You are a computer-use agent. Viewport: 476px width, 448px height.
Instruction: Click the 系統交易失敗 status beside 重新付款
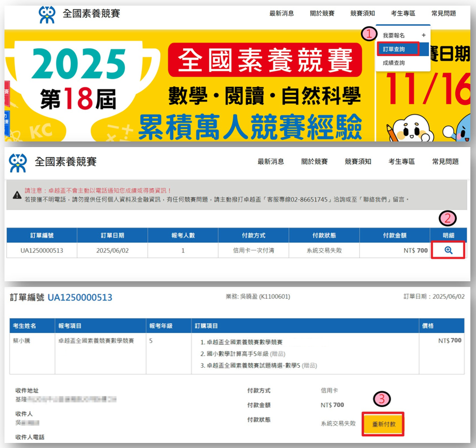point(338,423)
